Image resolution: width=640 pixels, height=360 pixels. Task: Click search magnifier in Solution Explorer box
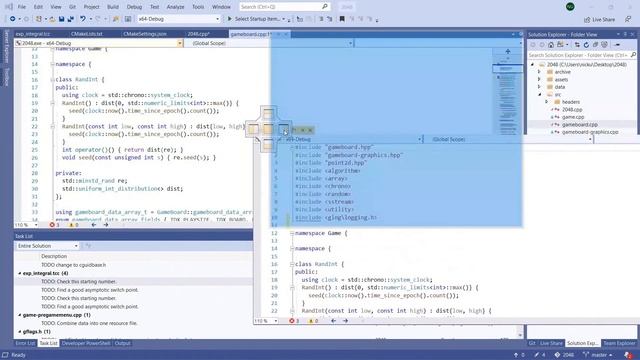pyautogui.click(x=633, y=55)
